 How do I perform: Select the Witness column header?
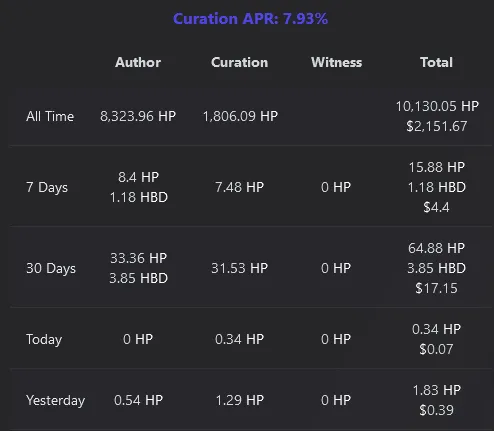tap(336, 62)
